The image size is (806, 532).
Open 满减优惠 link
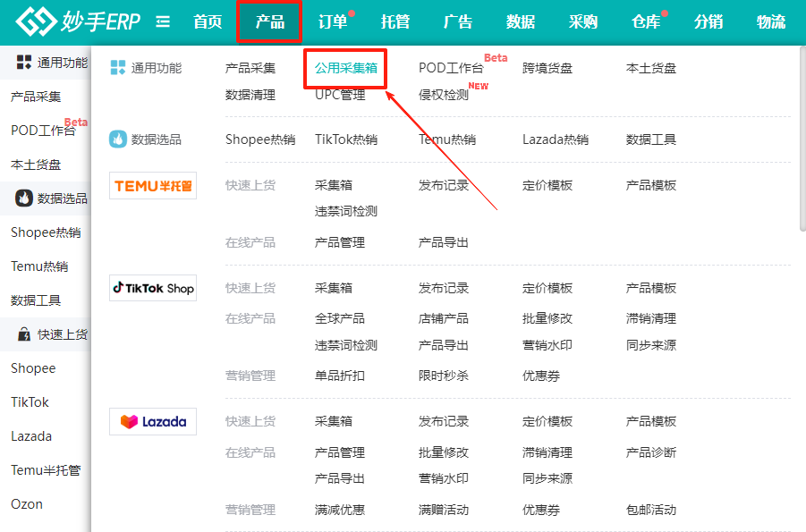coord(340,510)
